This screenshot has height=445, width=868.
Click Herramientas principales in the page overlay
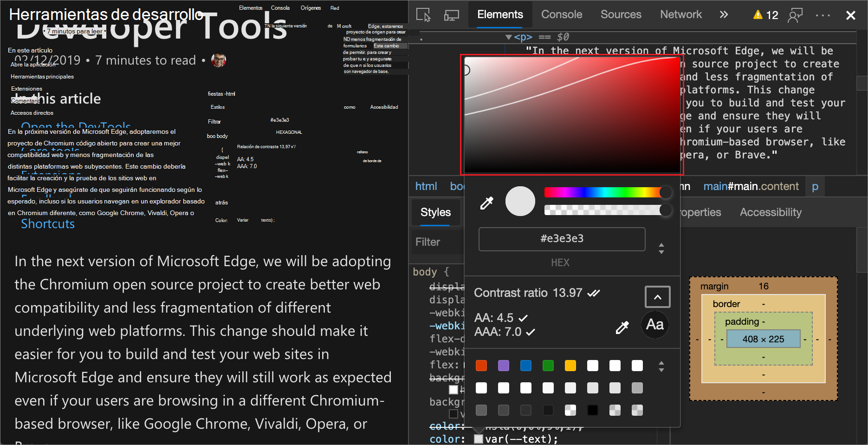(x=42, y=77)
